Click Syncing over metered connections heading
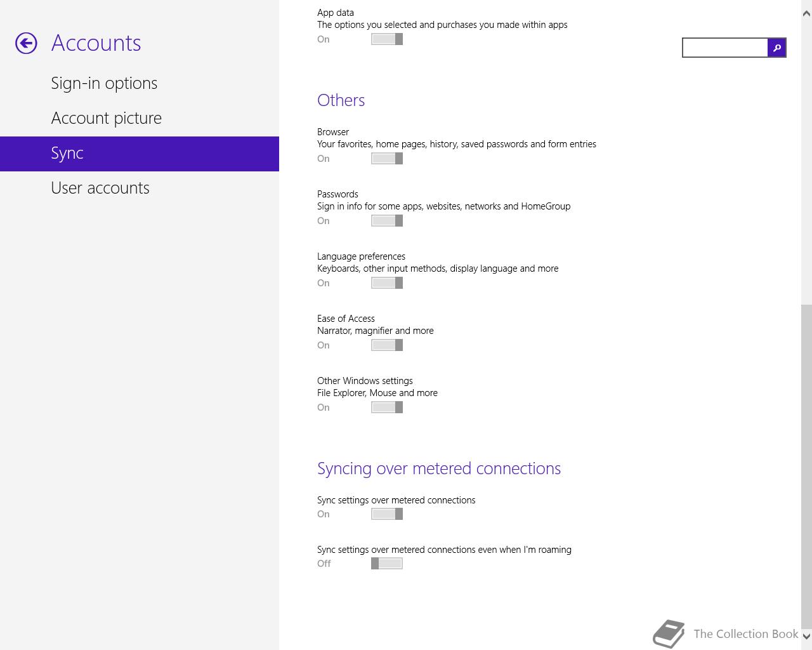This screenshot has width=812, height=650. (439, 468)
